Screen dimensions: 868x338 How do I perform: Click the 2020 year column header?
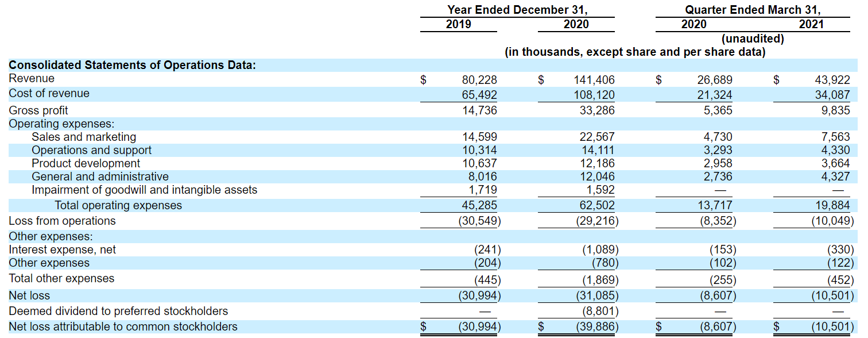coord(576,24)
